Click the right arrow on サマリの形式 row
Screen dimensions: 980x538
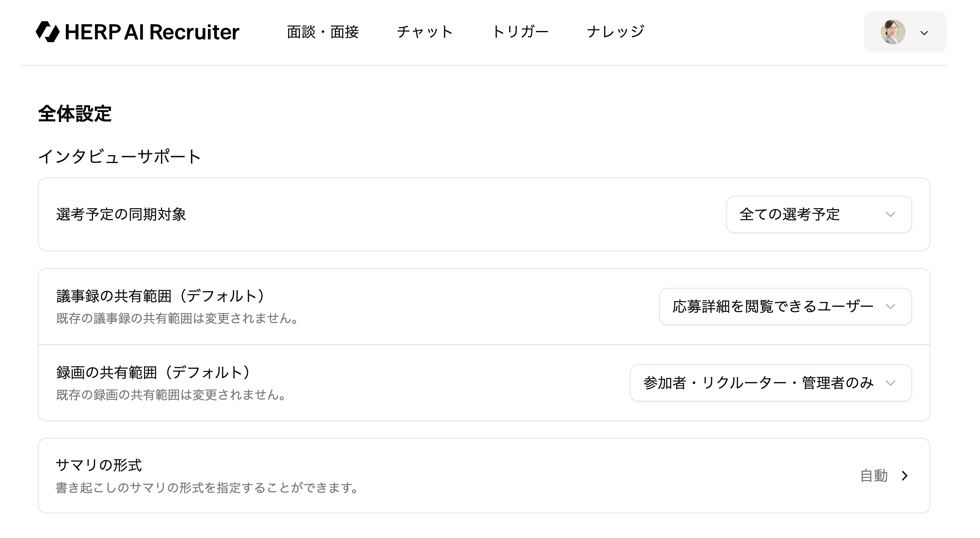point(905,476)
